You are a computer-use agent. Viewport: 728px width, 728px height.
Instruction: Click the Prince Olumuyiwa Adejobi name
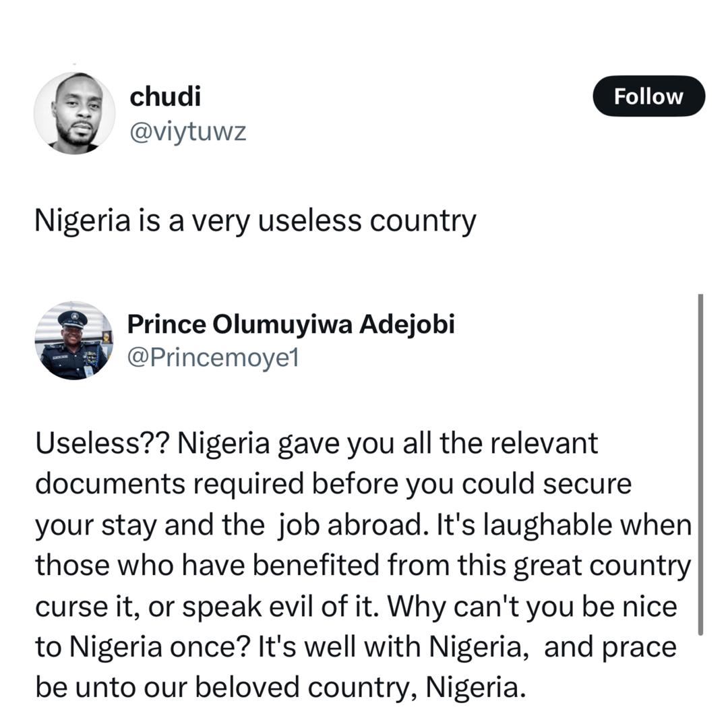[x=291, y=324]
